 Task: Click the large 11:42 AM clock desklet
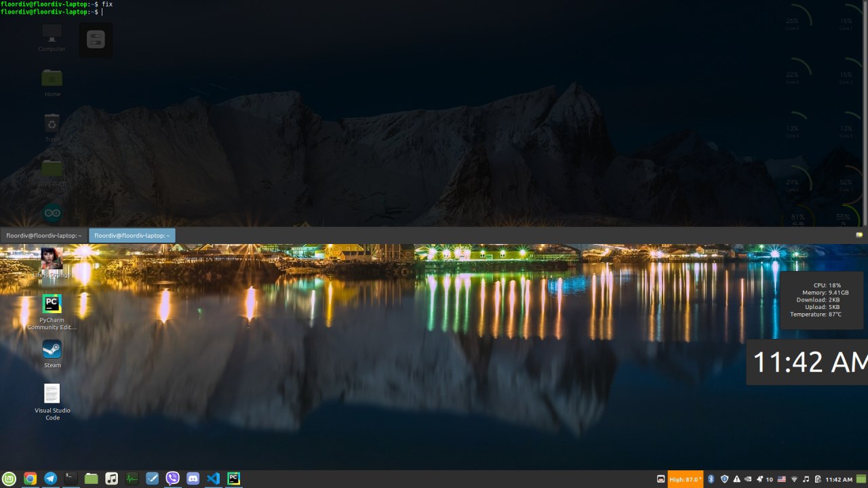[x=808, y=362]
